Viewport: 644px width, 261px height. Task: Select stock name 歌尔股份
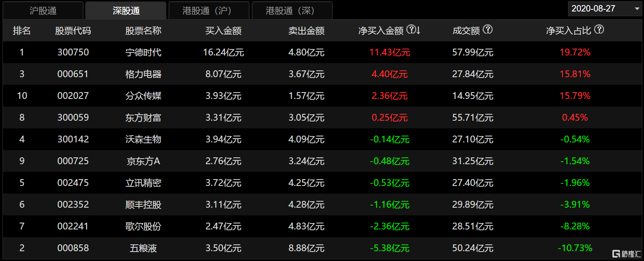click(143, 226)
